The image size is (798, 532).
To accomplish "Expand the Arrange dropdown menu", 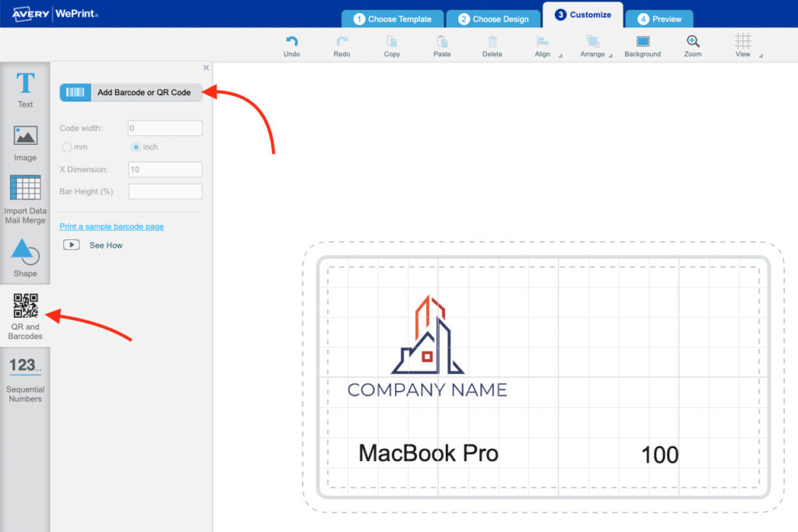I will click(x=595, y=46).
